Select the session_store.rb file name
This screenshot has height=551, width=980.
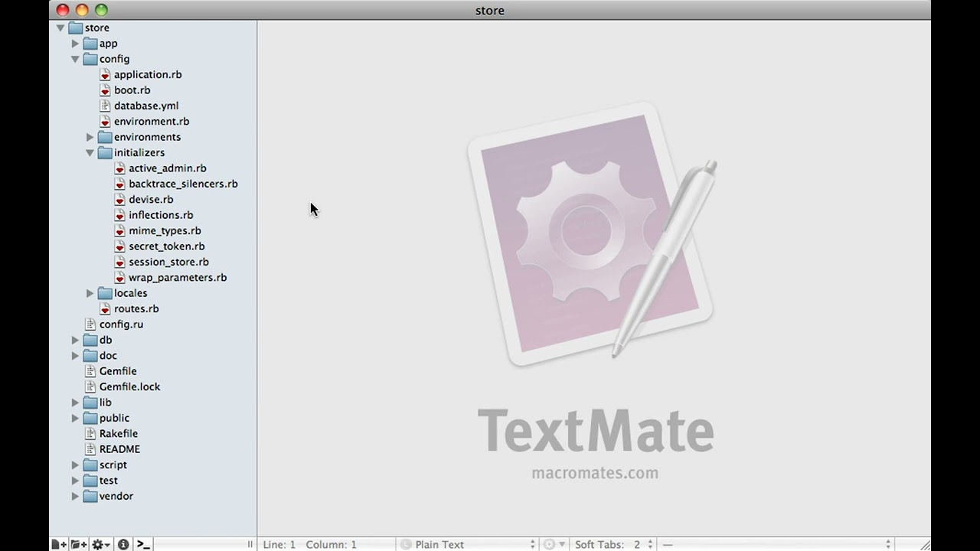168,262
